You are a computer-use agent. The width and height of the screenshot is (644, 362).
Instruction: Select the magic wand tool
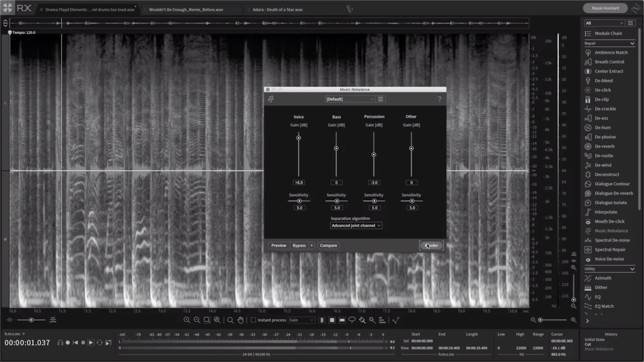[x=372, y=320]
